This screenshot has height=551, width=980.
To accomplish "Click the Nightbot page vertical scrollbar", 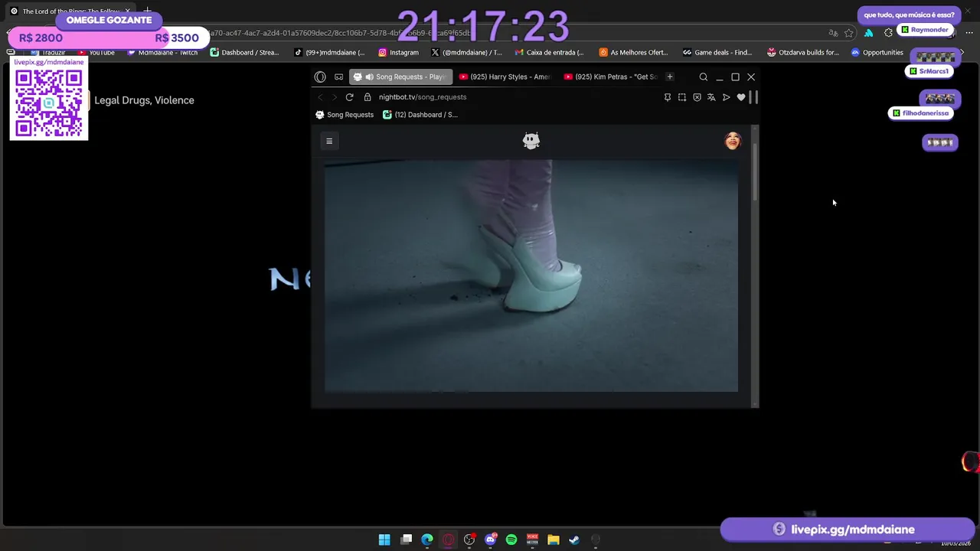I will click(755, 172).
